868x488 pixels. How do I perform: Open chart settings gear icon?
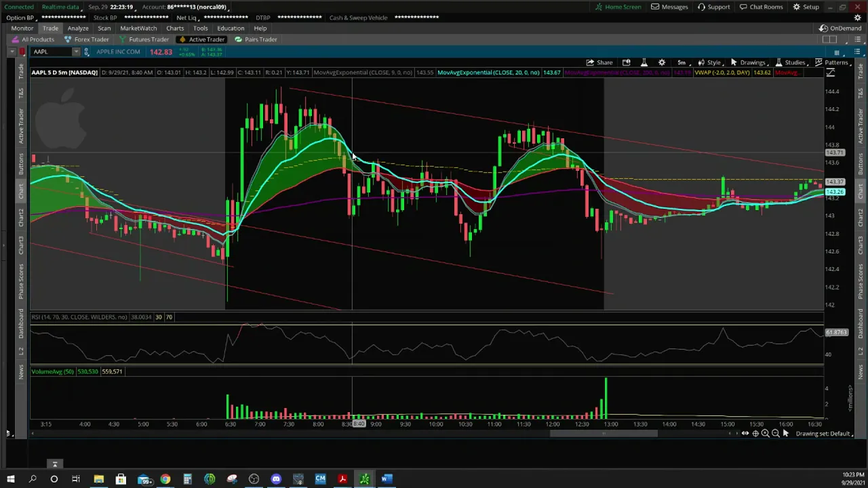click(x=662, y=62)
